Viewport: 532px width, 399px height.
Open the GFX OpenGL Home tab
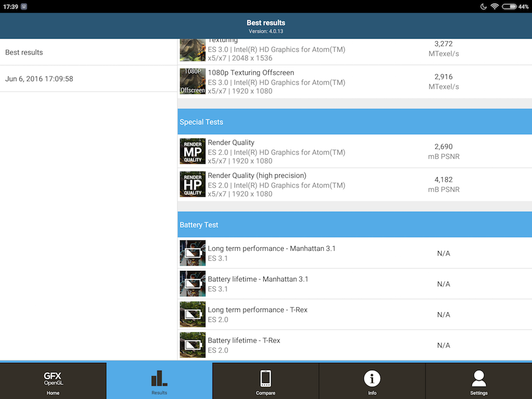pos(53,381)
